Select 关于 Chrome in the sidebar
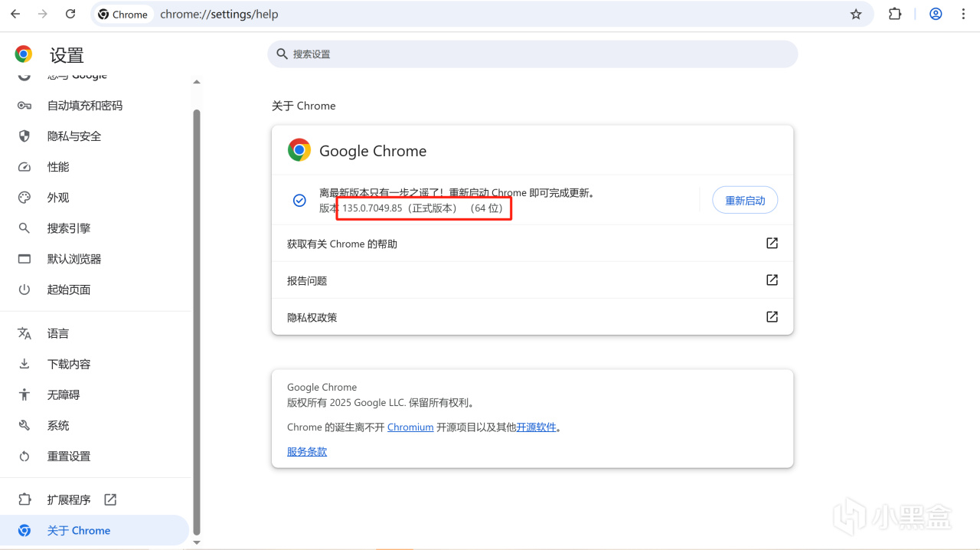 click(x=95, y=530)
